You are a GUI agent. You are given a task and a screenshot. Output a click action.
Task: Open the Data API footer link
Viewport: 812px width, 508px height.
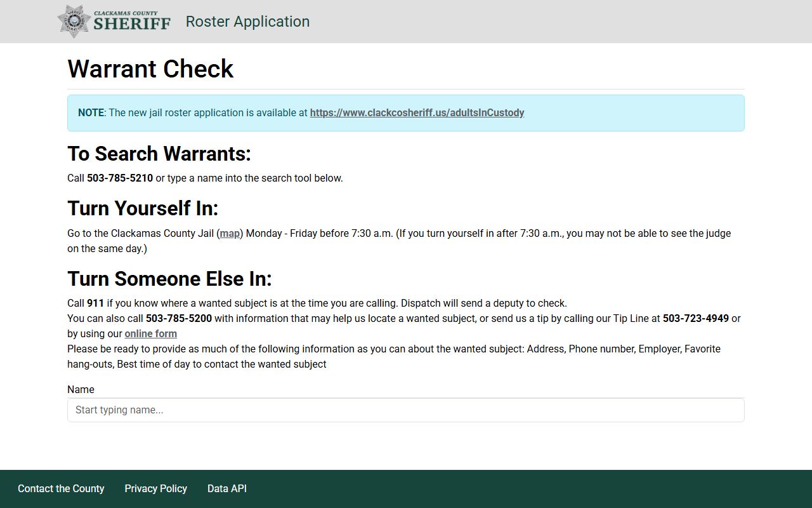(227, 489)
